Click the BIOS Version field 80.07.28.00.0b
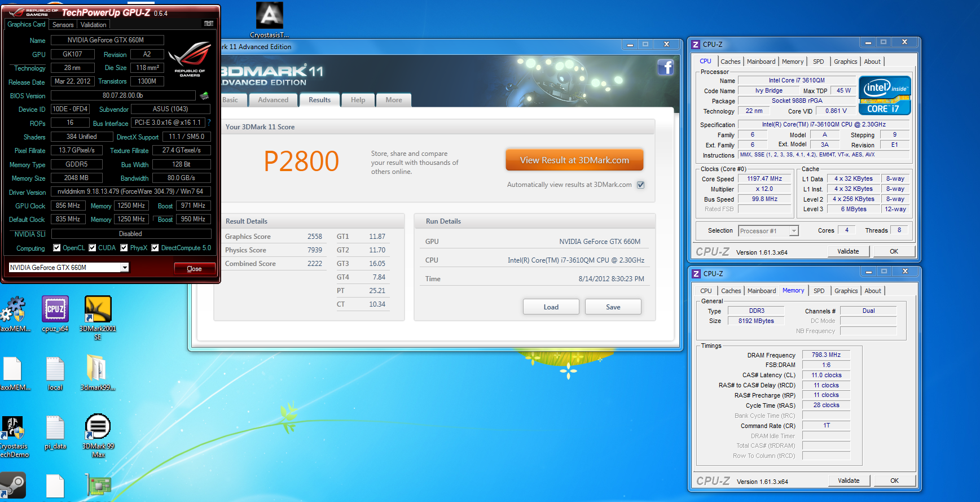 (x=123, y=95)
